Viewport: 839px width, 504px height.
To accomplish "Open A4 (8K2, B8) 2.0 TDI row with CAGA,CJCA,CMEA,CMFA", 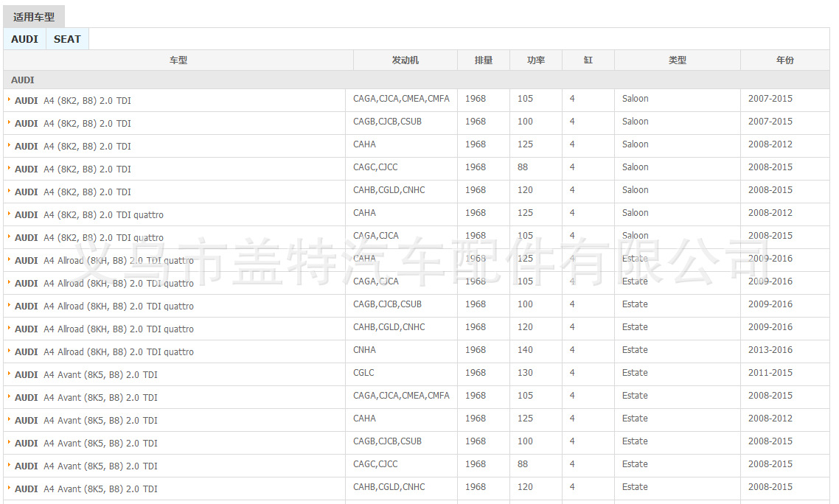I will point(417,100).
